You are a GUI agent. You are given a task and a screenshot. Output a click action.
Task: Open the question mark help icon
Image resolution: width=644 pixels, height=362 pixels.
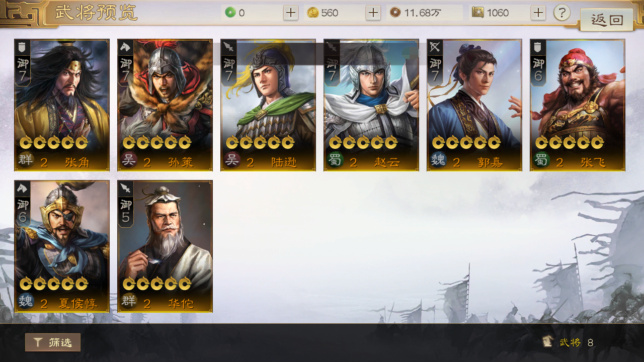[562, 13]
